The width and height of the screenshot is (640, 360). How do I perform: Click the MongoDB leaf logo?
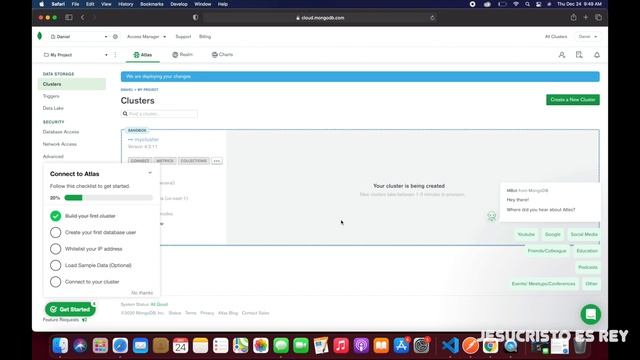pyautogui.click(x=40, y=36)
